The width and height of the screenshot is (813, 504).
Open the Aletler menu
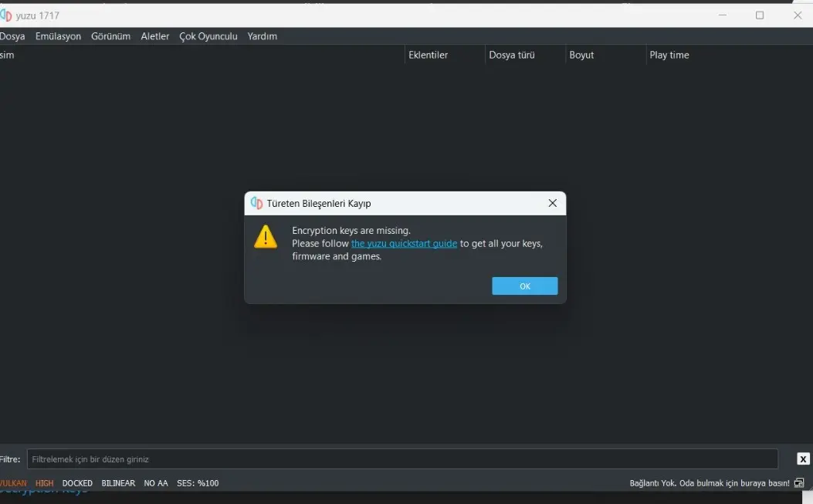tap(155, 36)
